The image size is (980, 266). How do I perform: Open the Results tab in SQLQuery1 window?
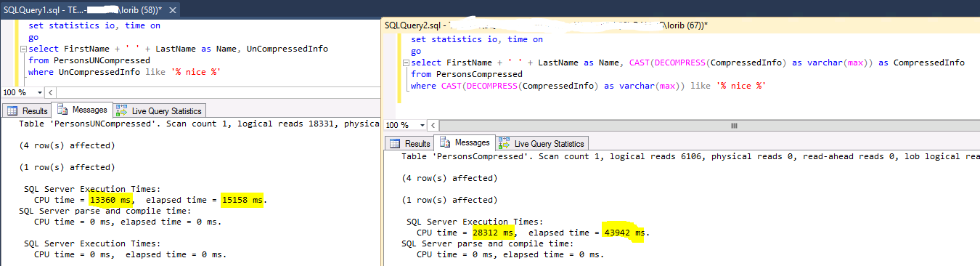click(28, 111)
